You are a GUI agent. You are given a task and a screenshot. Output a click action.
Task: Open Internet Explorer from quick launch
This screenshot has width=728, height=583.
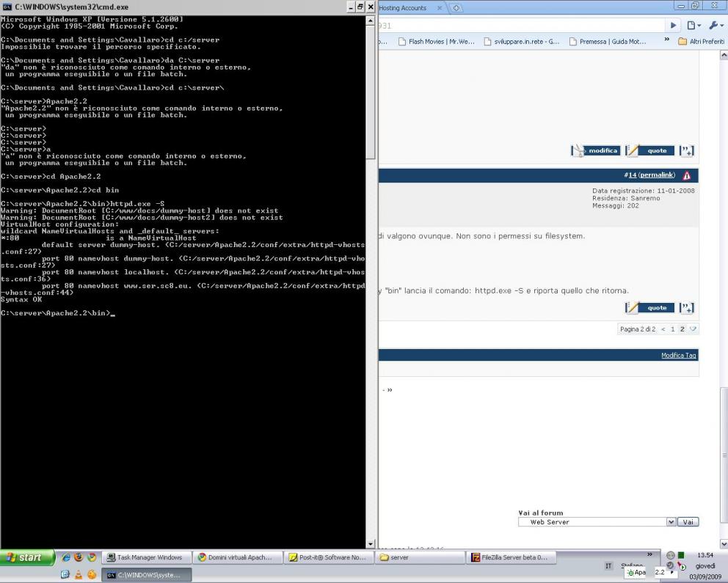pyautogui.click(x=65, y=557)
